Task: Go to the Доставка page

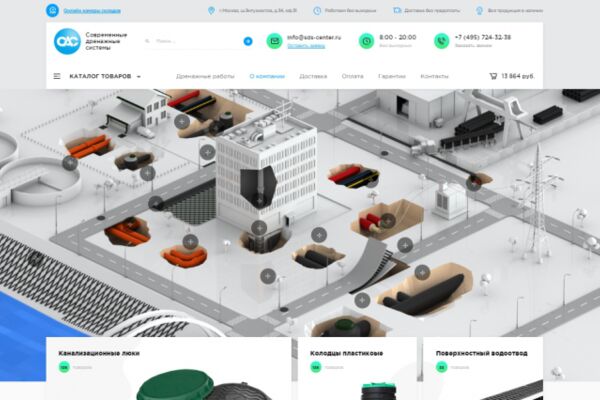Action: (x=313, y=76)
